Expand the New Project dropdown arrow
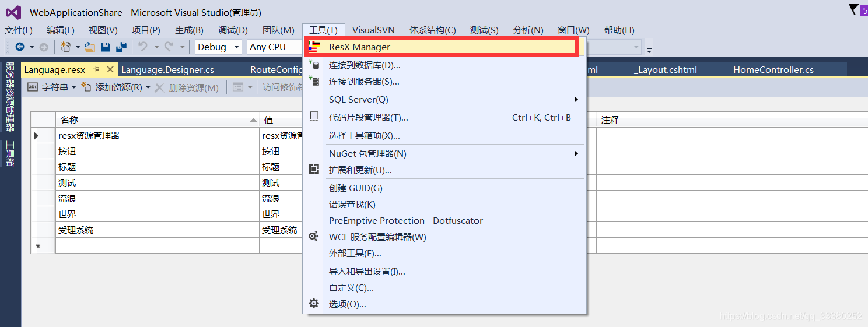The image size is (868, 327). pos(78,47)
